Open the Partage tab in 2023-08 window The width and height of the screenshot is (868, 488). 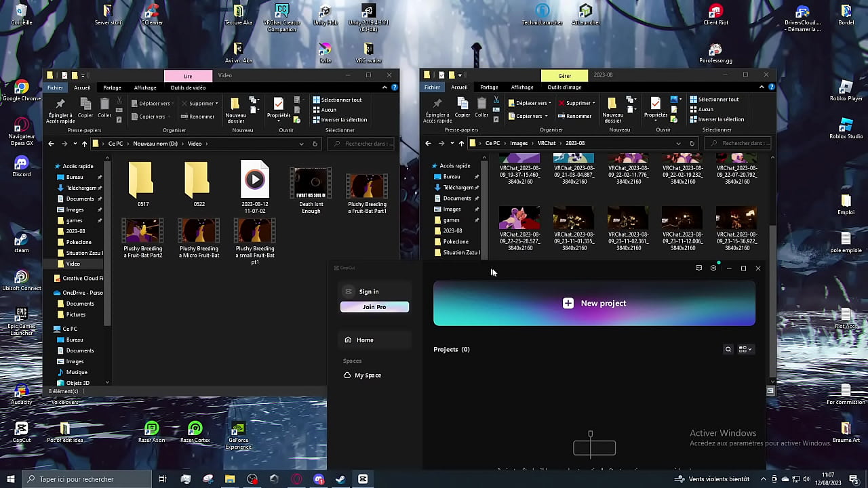tap(489, 87)
